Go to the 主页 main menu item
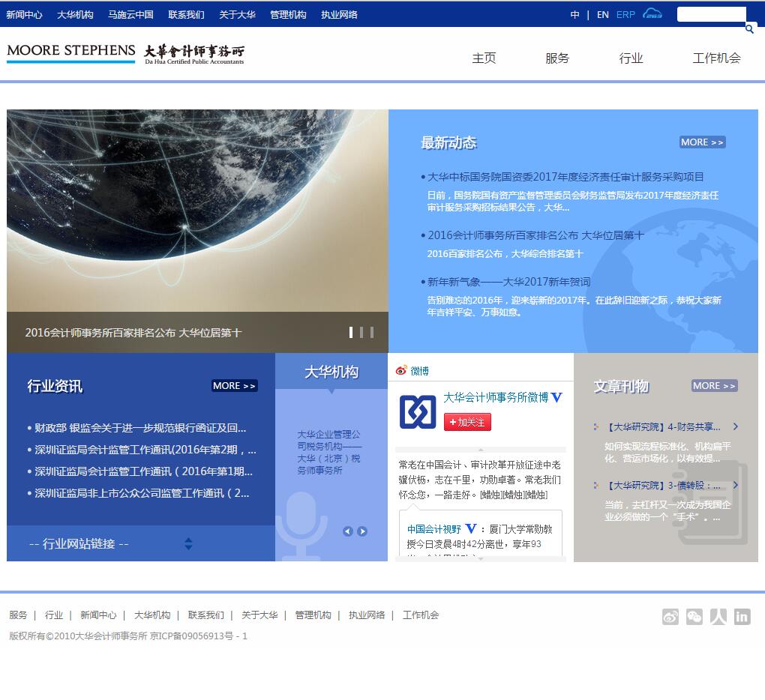Image resolution: width=765 pixels, height=700 pixels. pyautogui.click(x=484, y=58)
